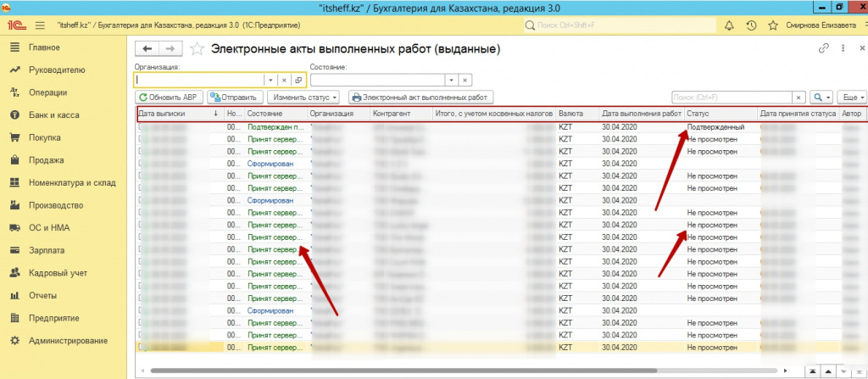868x379 pixels.
Task: Open Зарплата section
Action: point(47,250)
